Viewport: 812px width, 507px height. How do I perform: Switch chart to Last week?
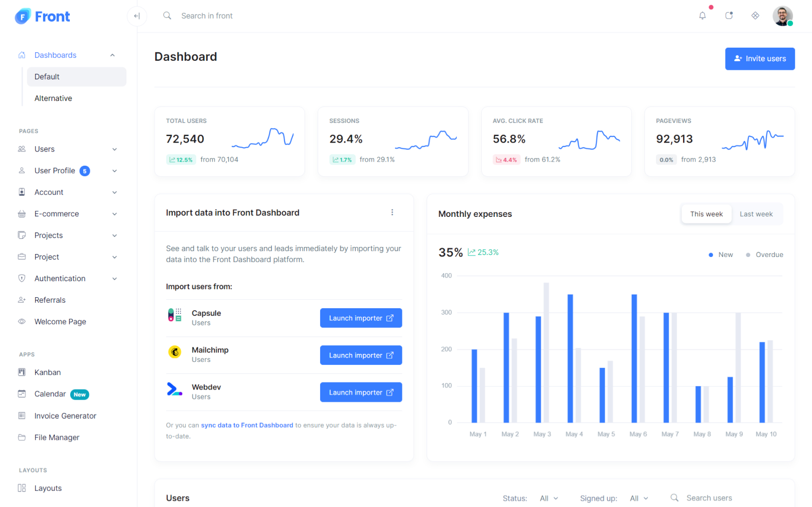tap(756, 214)
